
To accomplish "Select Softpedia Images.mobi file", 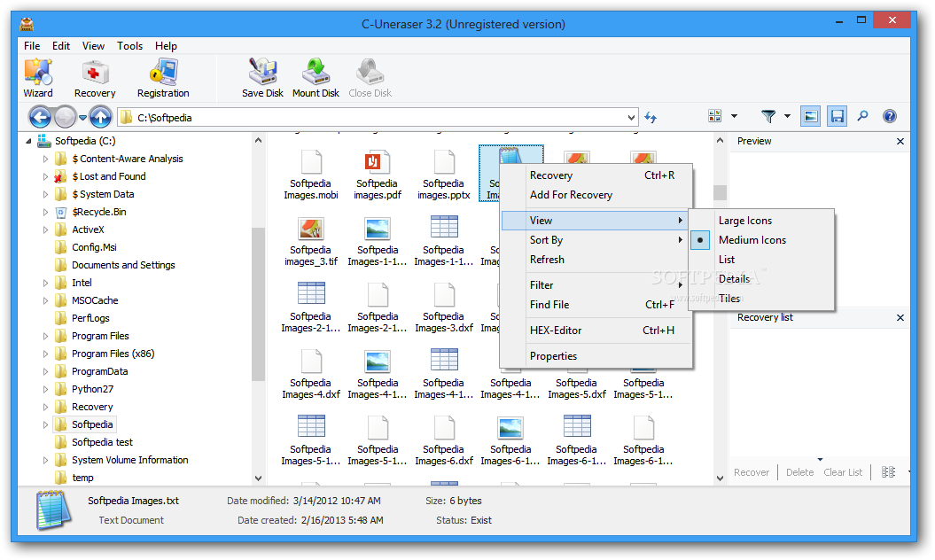I will pos(311,175).
